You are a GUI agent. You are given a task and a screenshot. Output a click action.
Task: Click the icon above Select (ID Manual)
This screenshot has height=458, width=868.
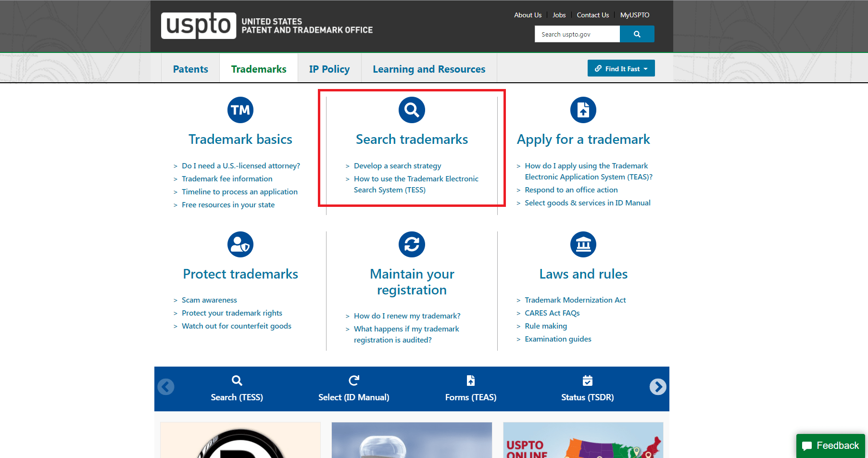[354, 381]
